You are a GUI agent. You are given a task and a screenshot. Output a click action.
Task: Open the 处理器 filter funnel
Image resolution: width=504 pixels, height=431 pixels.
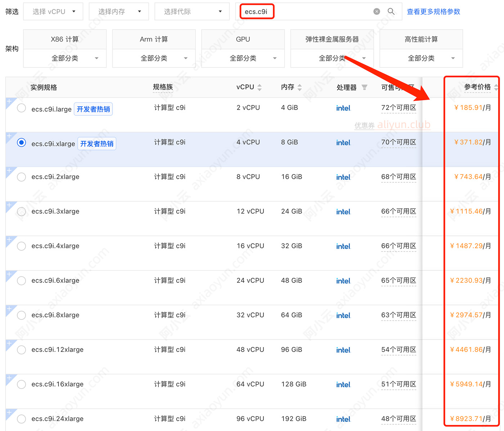coord(364,87)
